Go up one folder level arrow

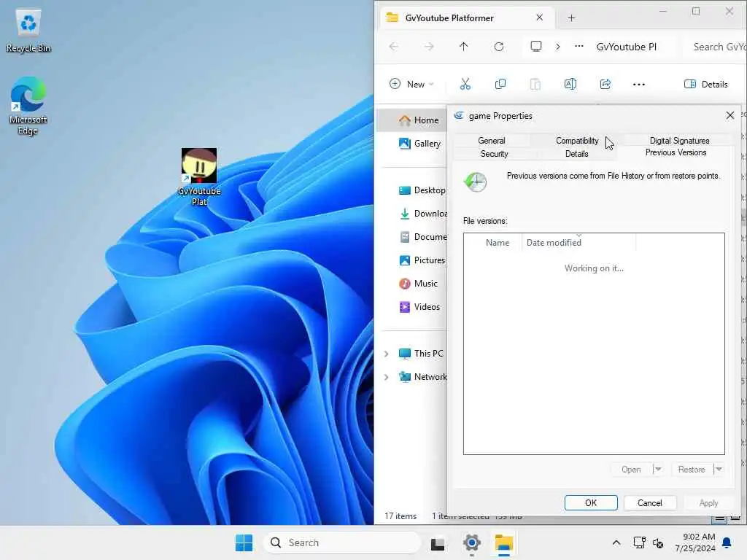coord(463,46)
